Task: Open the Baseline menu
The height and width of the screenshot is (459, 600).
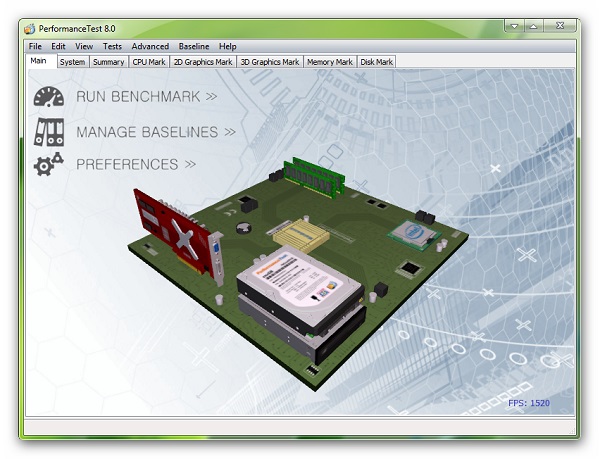Action: (194, 46)
